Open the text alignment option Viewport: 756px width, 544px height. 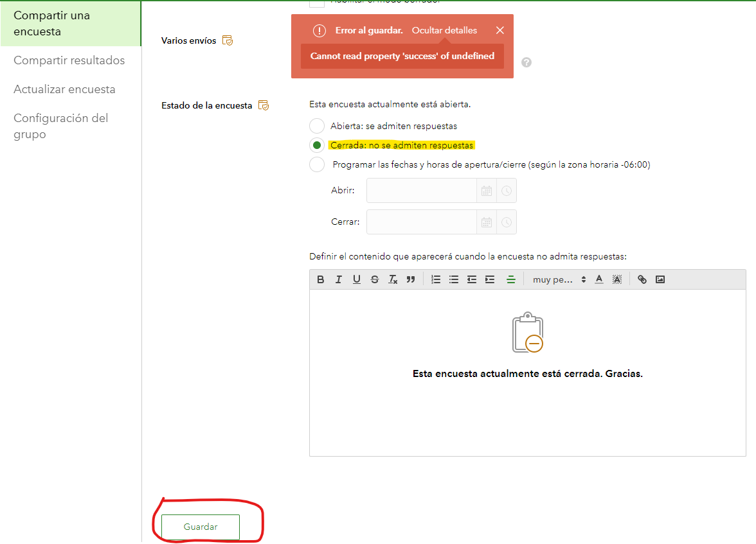click(x=511, y=279)
